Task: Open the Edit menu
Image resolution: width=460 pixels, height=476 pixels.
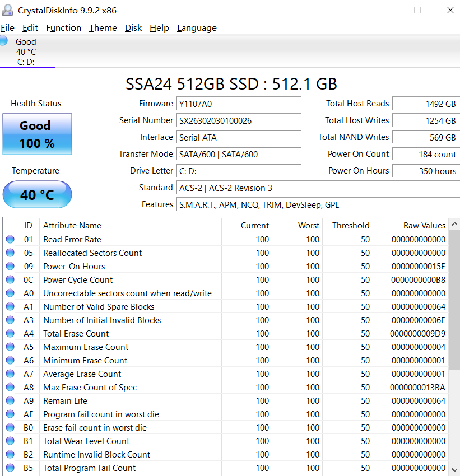Action: pyautogui.click(x=30, y=28)
